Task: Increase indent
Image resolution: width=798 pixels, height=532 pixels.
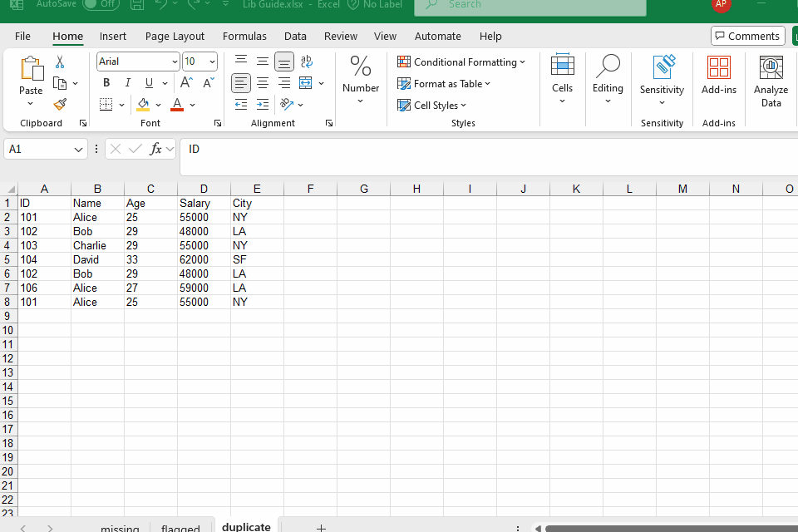Action: 263,105
